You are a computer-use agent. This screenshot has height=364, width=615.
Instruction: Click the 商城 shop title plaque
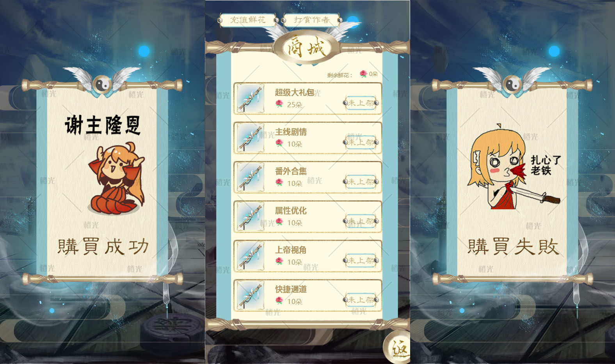[307, 48]
